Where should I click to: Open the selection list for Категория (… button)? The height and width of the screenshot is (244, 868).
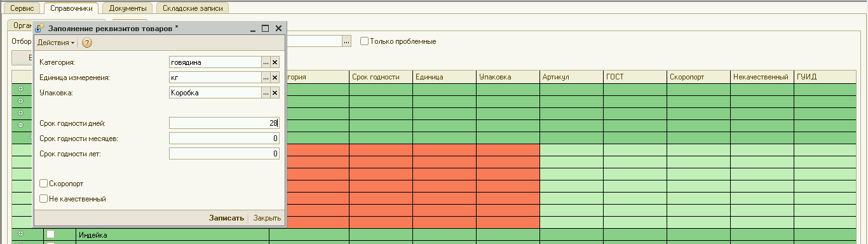[x=266, y=62]
